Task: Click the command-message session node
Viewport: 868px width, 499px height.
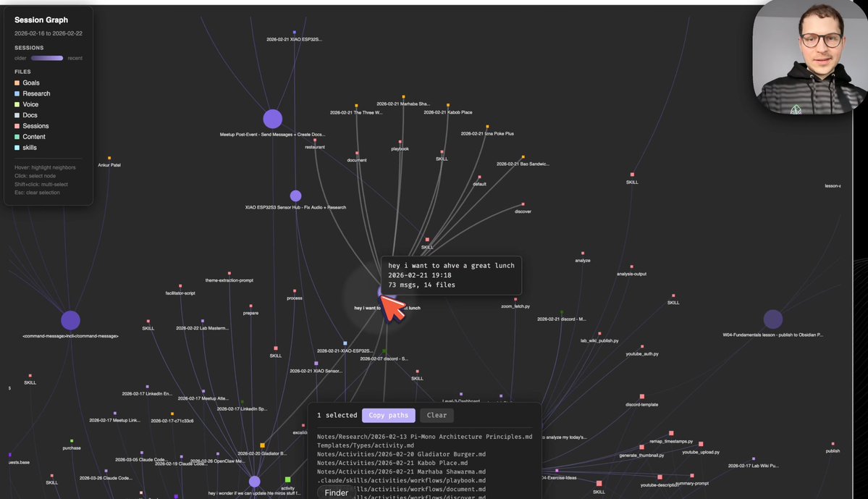Action: pos(70,320)
